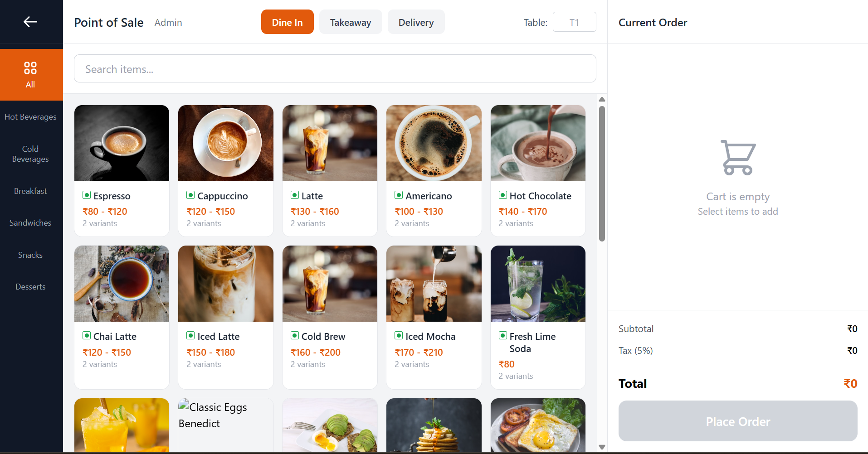Click the Place Order button
868x454 pixels.
pos(737,421)
